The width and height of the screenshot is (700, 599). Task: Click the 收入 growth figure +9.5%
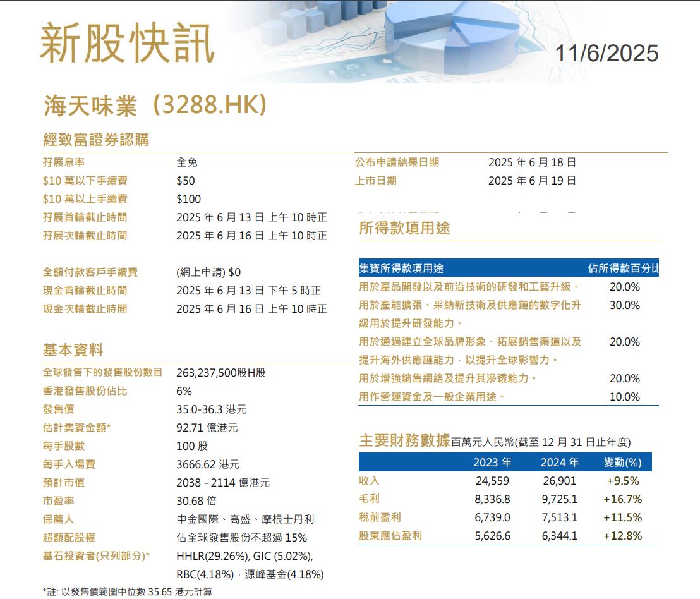[622, 481]
